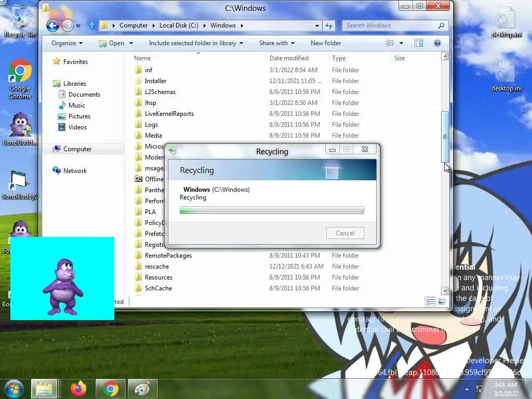This screenshot has height=399, width=532.
Task: Open the Organize menu
Action: pyautogui.click(x=67, y=43)
